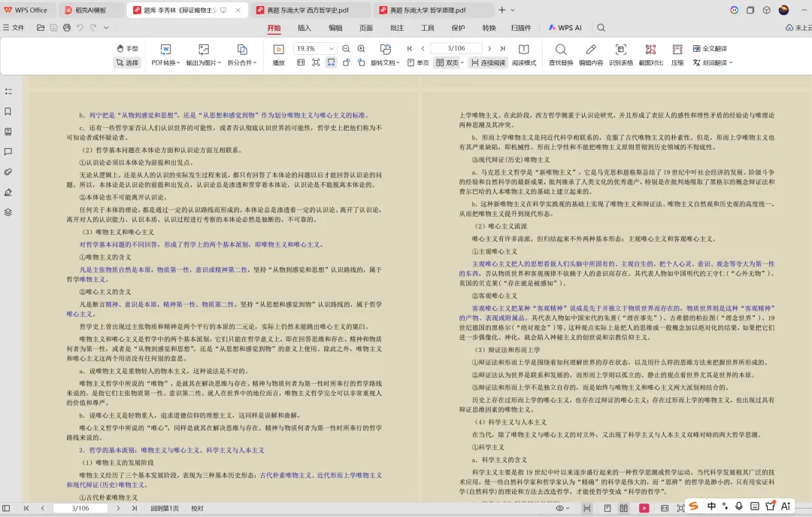Toggle eye protection mode in status bar
The height and width of the screenshot is (517, 812).
(x=562, y=508)
